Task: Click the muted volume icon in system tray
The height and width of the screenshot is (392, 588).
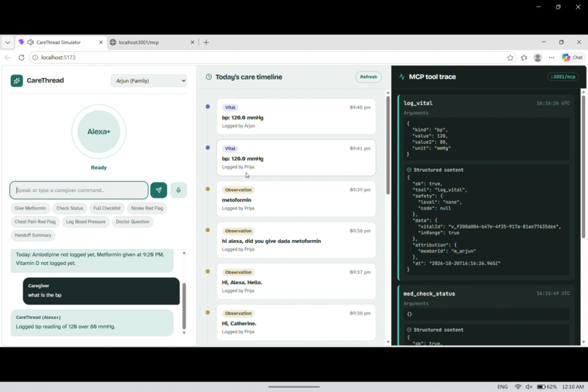Action: click(529, 387)
